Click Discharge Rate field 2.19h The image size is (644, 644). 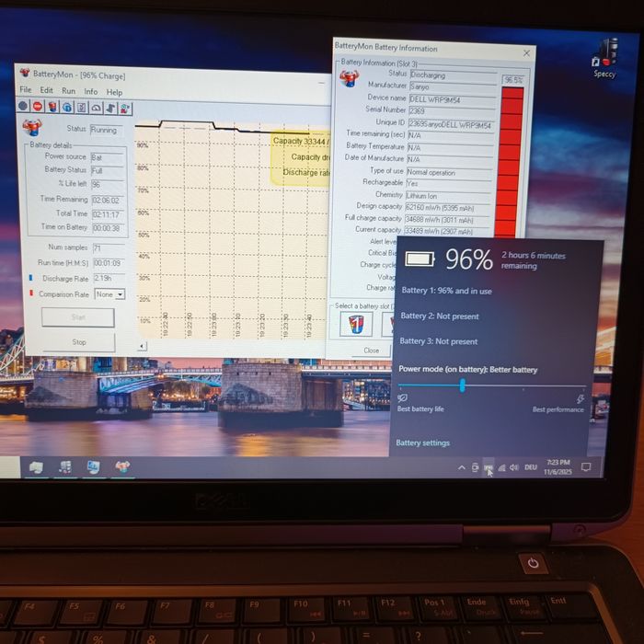109,279
